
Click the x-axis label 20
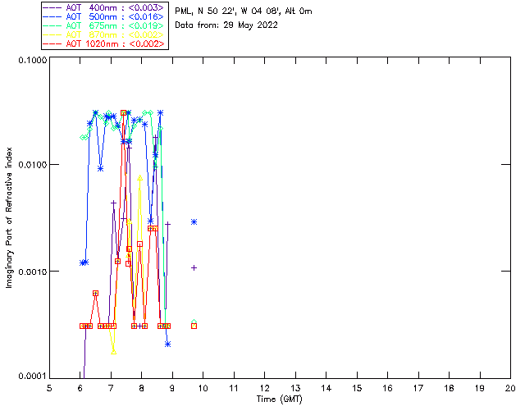tap(510, 388)
